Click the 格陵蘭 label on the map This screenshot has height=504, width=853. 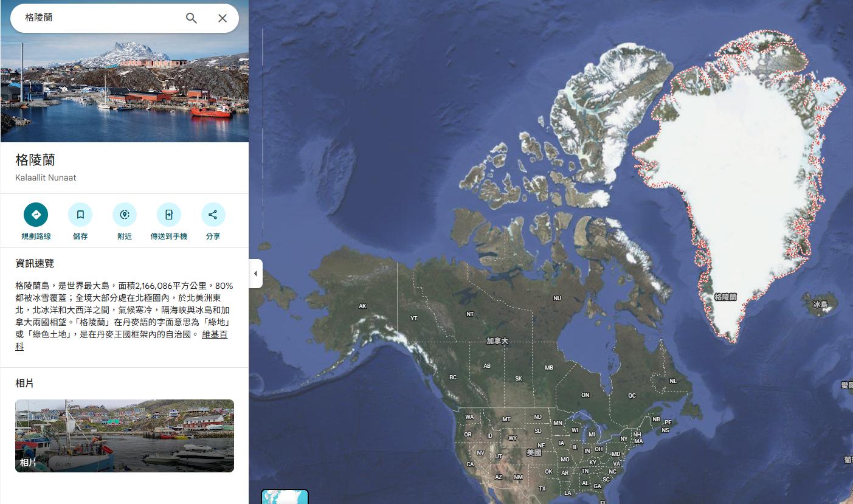click(725, 297)
